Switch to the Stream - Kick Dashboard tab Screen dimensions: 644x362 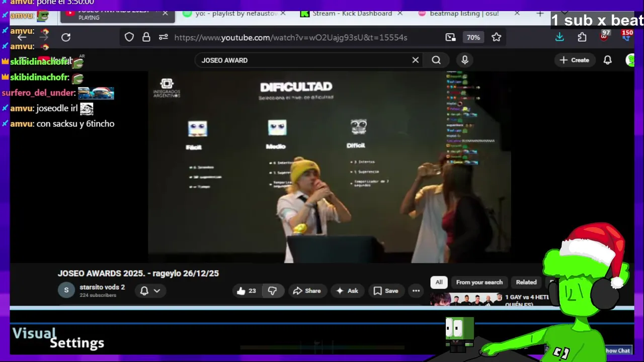click(351, 14)
